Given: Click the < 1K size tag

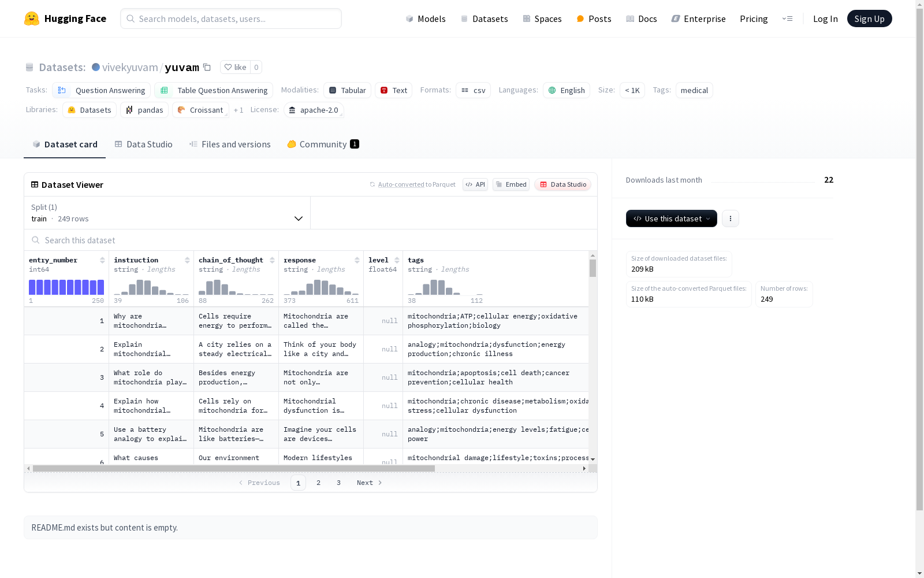Looking at the screenshot, I should pyautogui.click(x=632, y=90).
